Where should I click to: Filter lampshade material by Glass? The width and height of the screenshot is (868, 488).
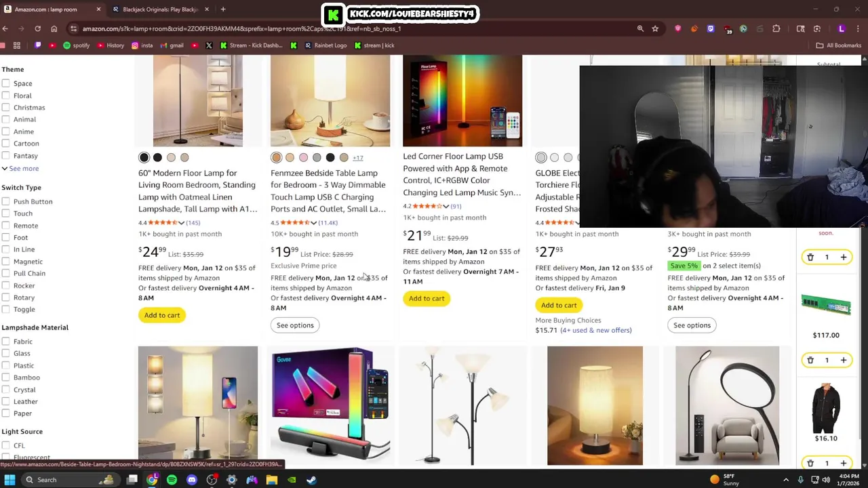(x=6, y=353)
